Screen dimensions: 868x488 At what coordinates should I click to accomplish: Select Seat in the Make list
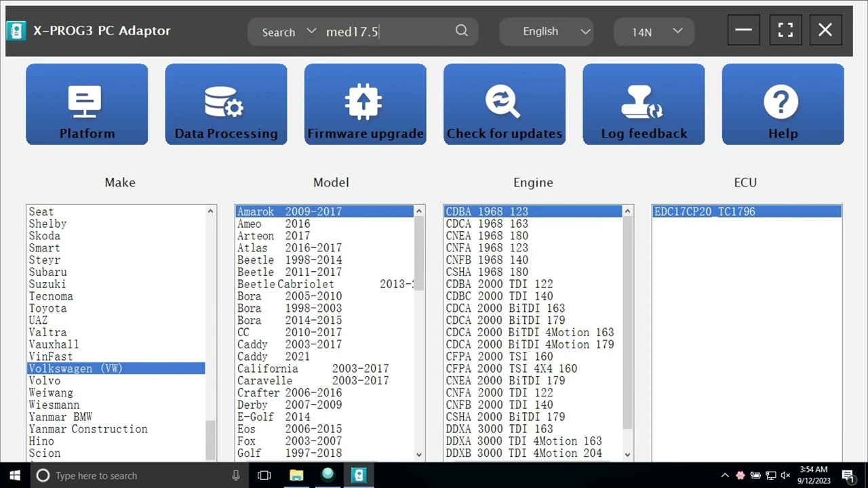[x=116, y=211]
